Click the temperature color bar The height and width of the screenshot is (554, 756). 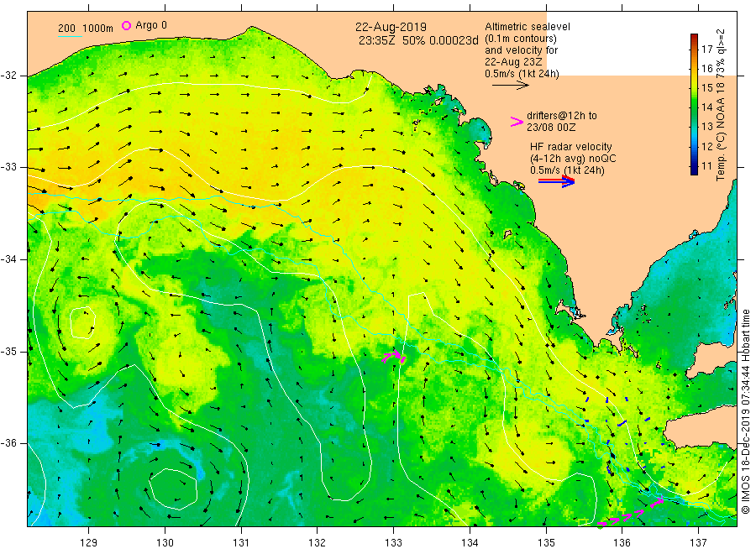coord(694,104)
